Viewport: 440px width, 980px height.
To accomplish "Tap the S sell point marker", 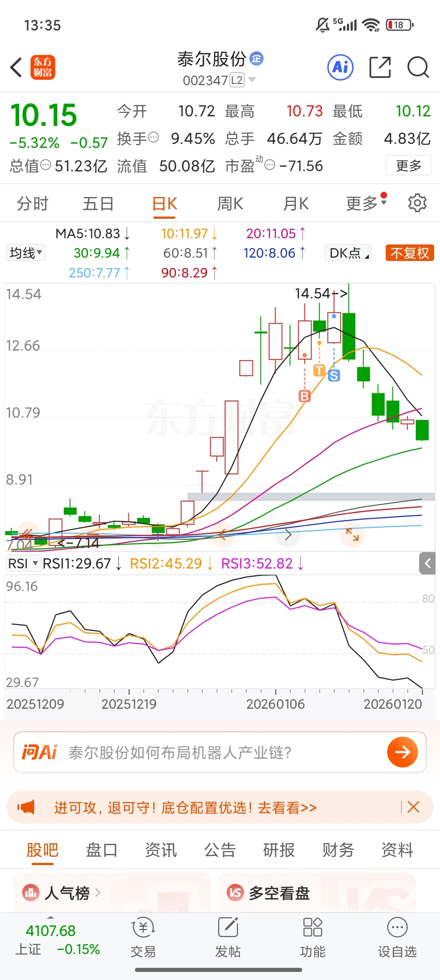I will click(334, 375).
